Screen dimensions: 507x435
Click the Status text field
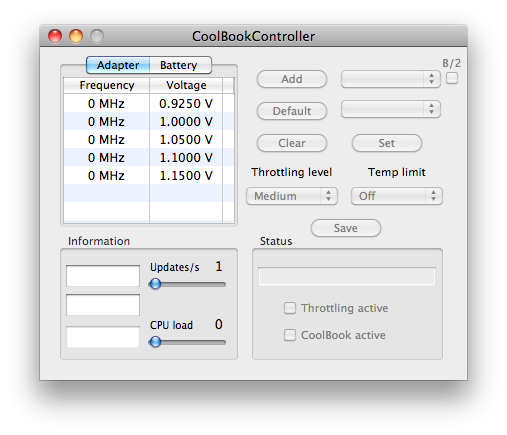[x=347, y=276]
